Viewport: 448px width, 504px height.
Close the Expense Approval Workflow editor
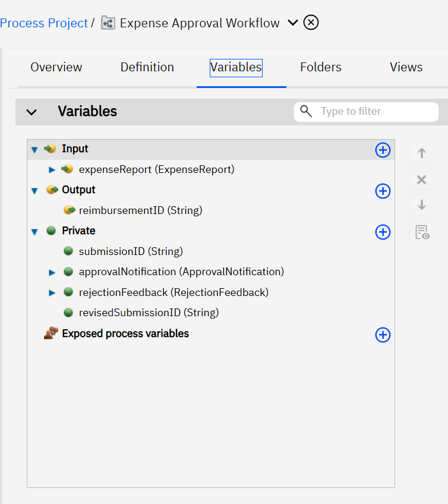tap(311, 23)
